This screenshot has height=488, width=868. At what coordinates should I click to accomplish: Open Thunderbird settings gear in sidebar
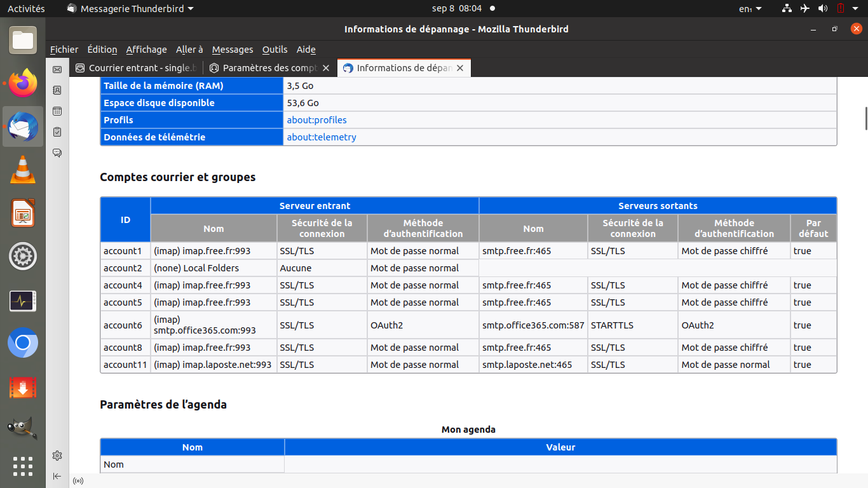tap(57, 455)
